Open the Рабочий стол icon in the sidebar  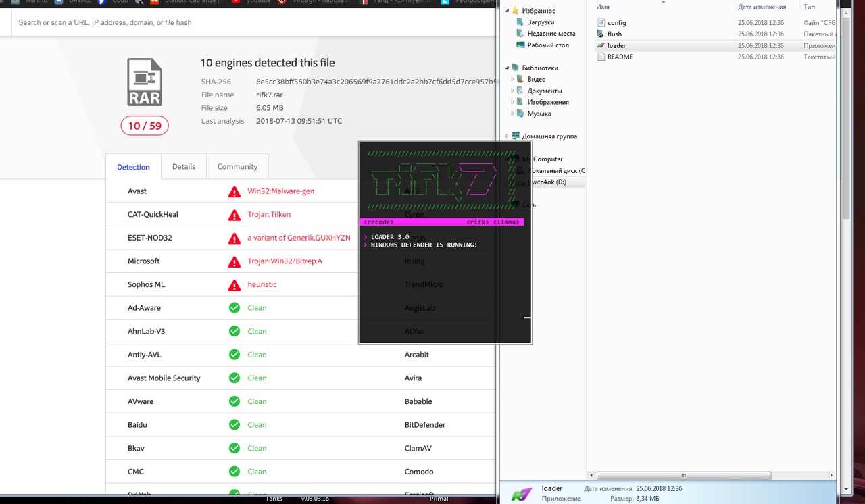pos(520,45)
